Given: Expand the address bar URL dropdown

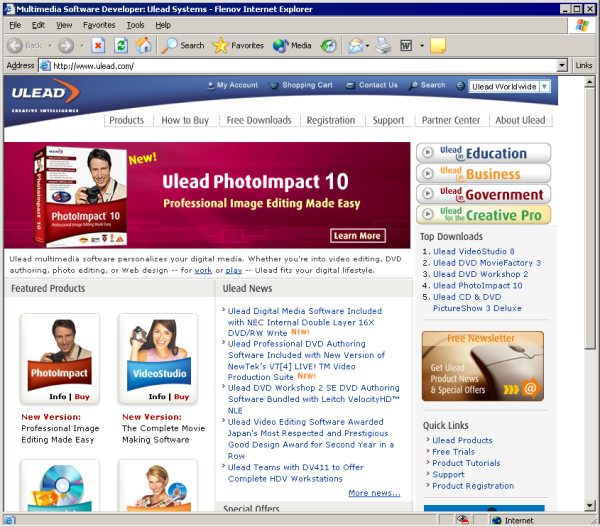Looking at the screenshot, I should coord(561,66).
